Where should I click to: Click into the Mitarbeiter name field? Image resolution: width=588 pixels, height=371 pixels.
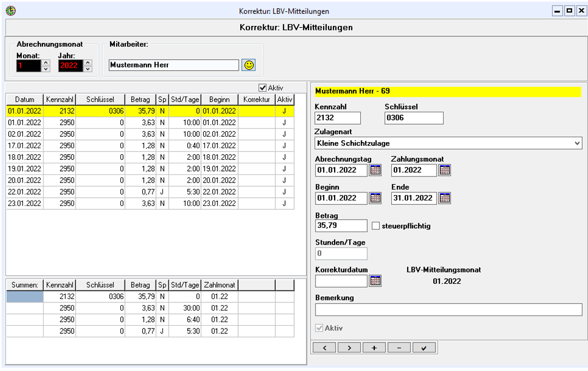tap(174, 65)
